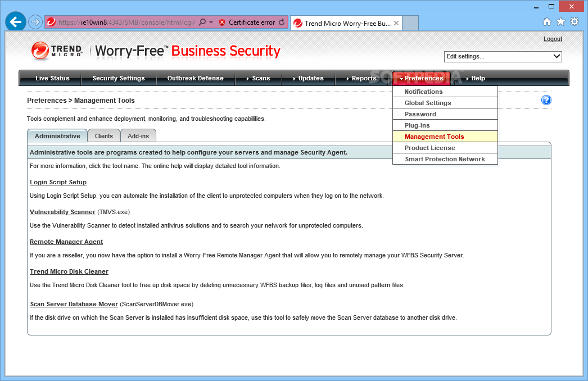Select Product License menu entry
The height and width of the screenshot is (381, 588).
point(445,148)
